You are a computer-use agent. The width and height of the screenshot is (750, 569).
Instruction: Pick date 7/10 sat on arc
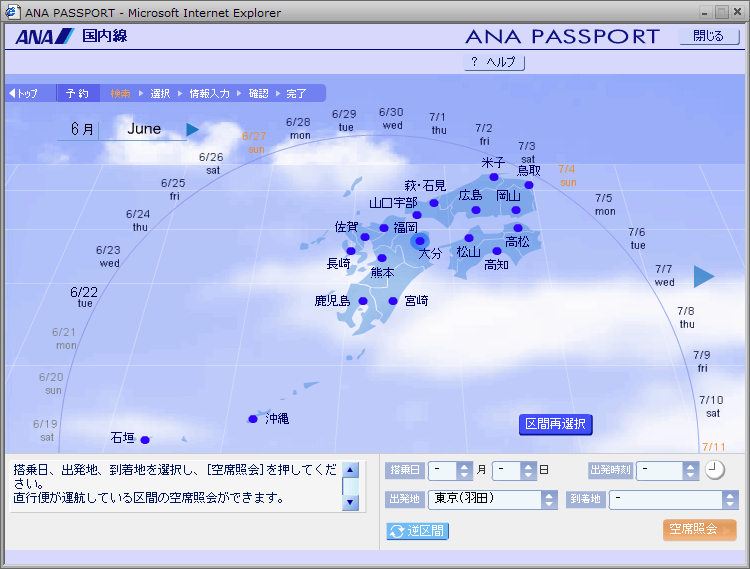(x=712, y=406)
